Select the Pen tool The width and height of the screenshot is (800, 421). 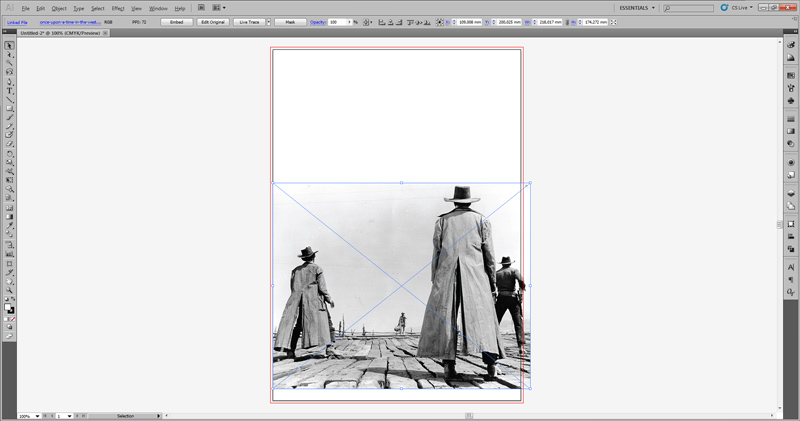pos(9,81)
